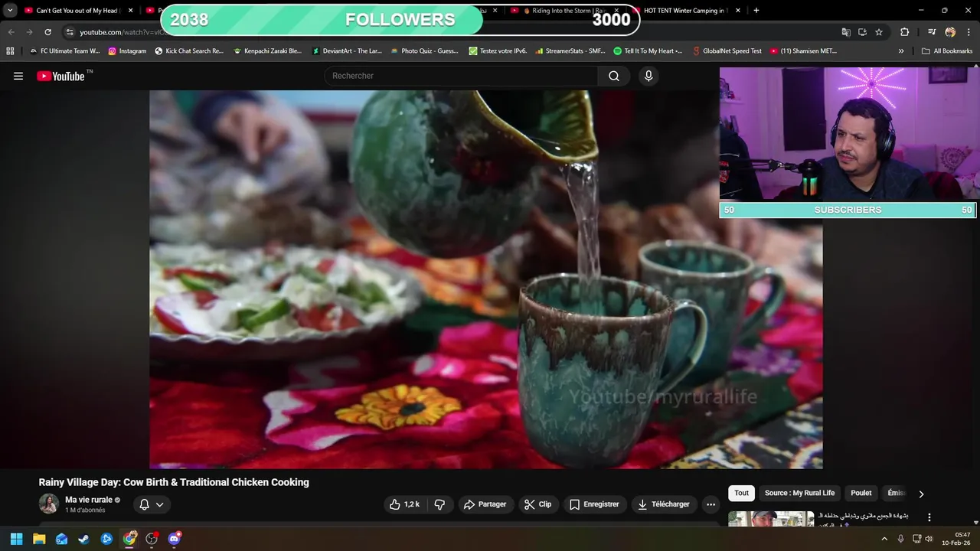Viewport: 980px width, 551px height.
Task: Go to the YouTube home logo
Action: coord(60,76)
